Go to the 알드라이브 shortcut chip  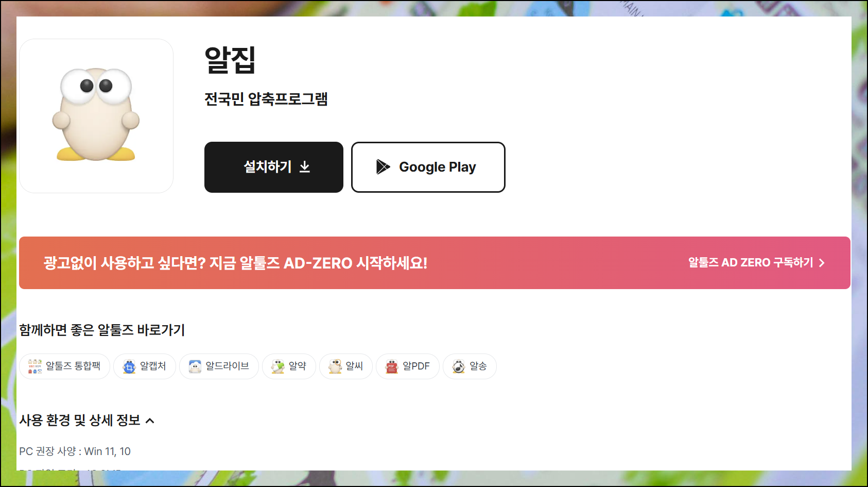pyautogui.click(x=219, y=366)
